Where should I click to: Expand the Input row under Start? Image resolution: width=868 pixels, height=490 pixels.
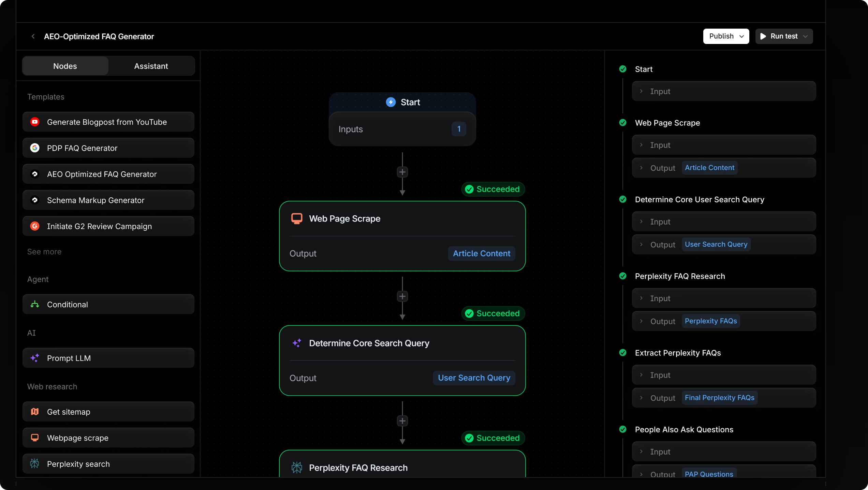(724, 91)
